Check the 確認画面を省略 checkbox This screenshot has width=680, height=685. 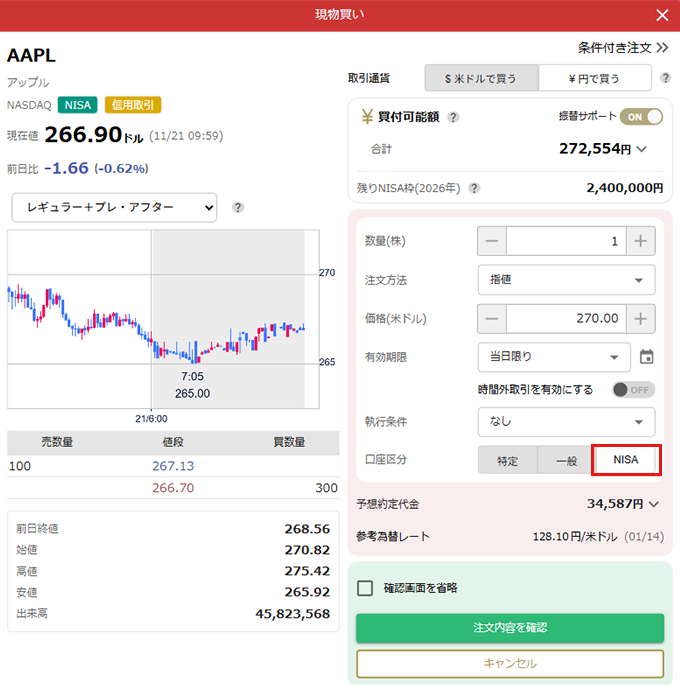pyautogui.click(x=365, y=588)
